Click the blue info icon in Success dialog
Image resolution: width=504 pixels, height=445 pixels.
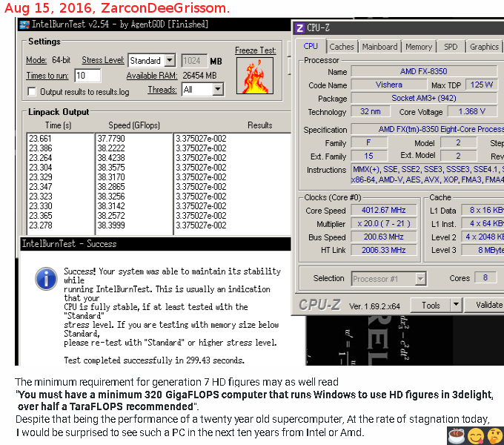point(46,278)
